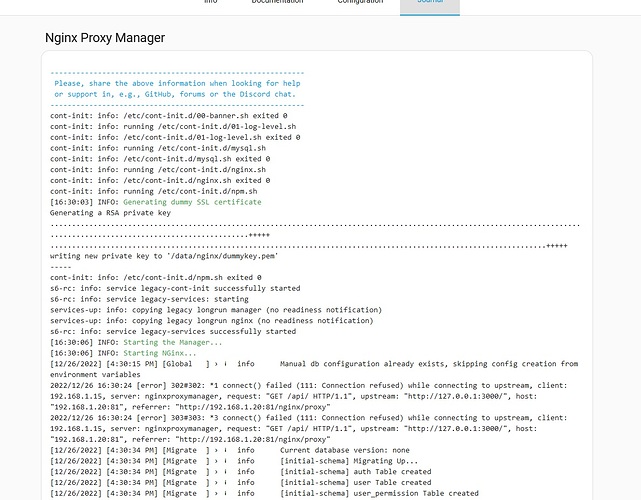The width and height of the screenshot is (641, 500).
Task: Click the 'writing new private key to' line
Action: 164,256
